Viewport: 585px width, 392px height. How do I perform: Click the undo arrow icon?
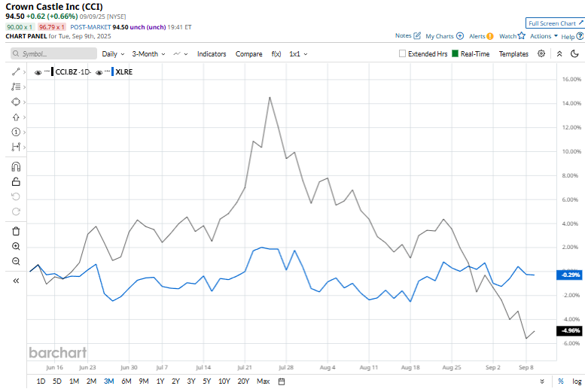pos(16,196)
